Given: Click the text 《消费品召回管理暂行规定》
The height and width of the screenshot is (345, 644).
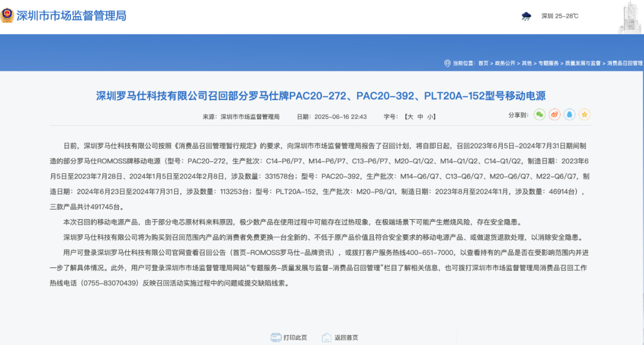Looking at the screenshot, I should tap(216, 146).
